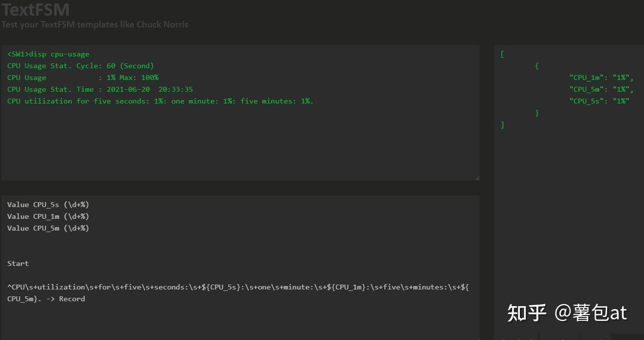Click the ^CPU regex rule line
This screenshot has height=340, width=644.
[x=238, y=287]
